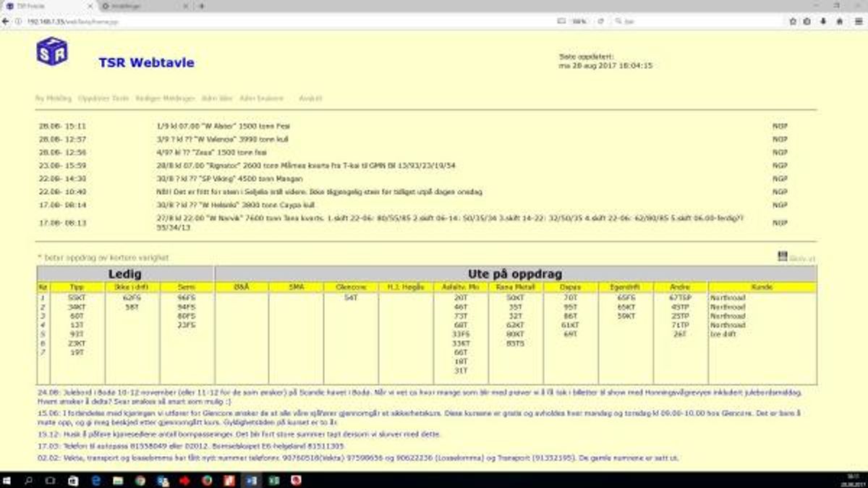Click the browser zoom level indicator
The height and width of the screenshot is (488, 868).
578,22
